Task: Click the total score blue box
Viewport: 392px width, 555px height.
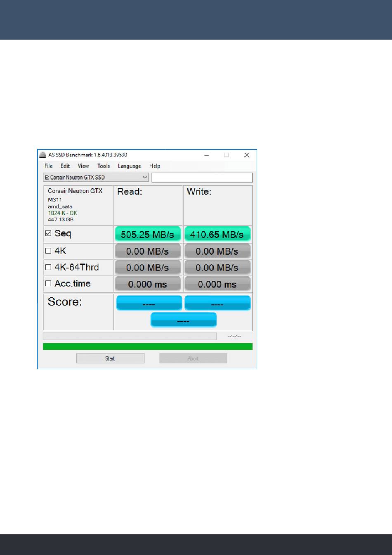Action: tap(183, 320)
